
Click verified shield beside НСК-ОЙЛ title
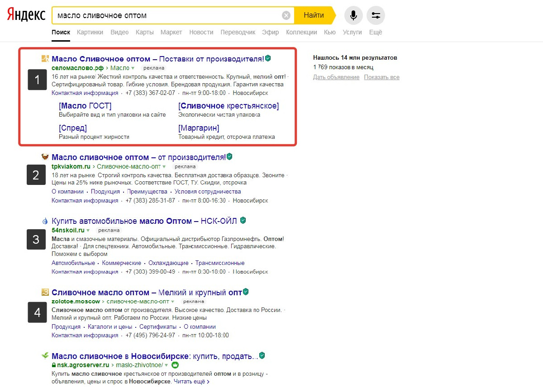pos(243,221)
